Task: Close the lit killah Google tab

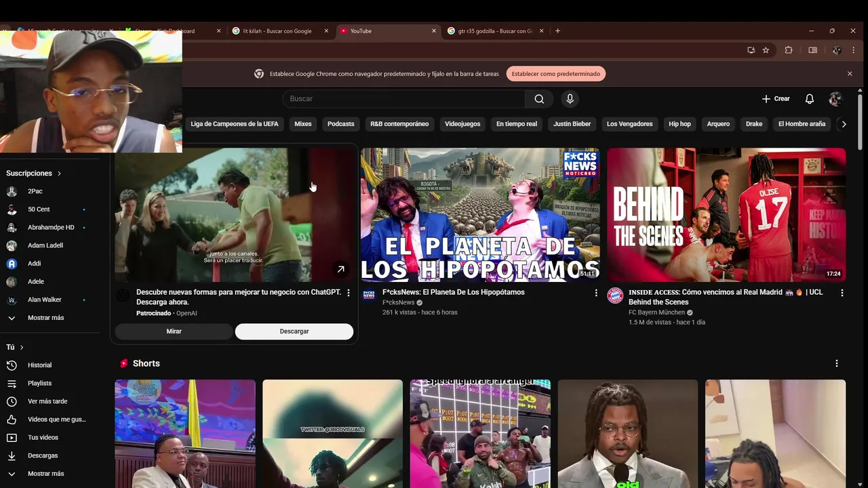Action: pyautogui.click(x=326, y=30)
